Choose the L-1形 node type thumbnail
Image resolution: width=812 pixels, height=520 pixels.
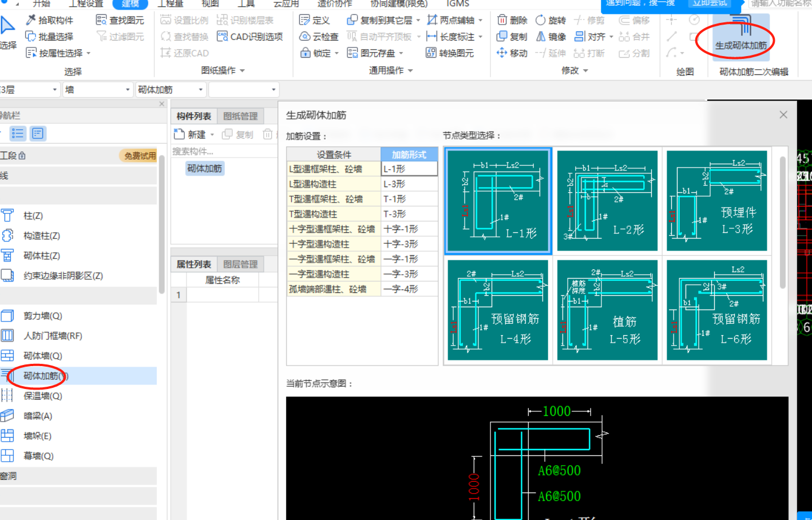(498, 201)
